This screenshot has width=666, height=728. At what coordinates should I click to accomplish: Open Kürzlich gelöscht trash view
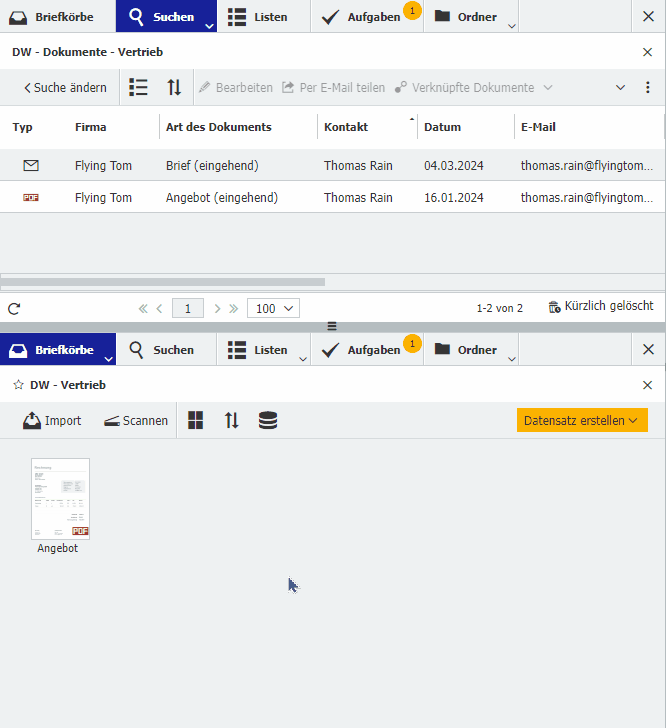pos(600,307)
